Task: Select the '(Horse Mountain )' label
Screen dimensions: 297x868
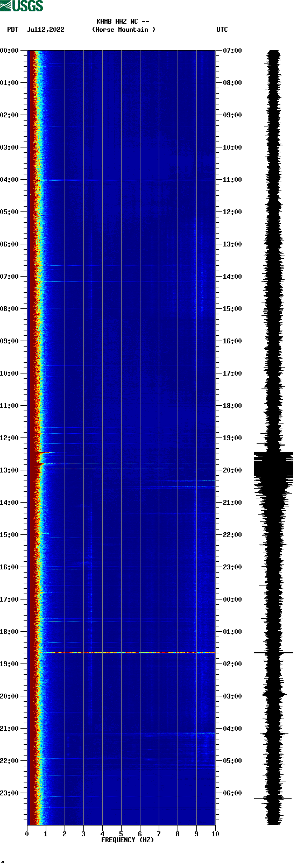Action: (x=124, y=30)
